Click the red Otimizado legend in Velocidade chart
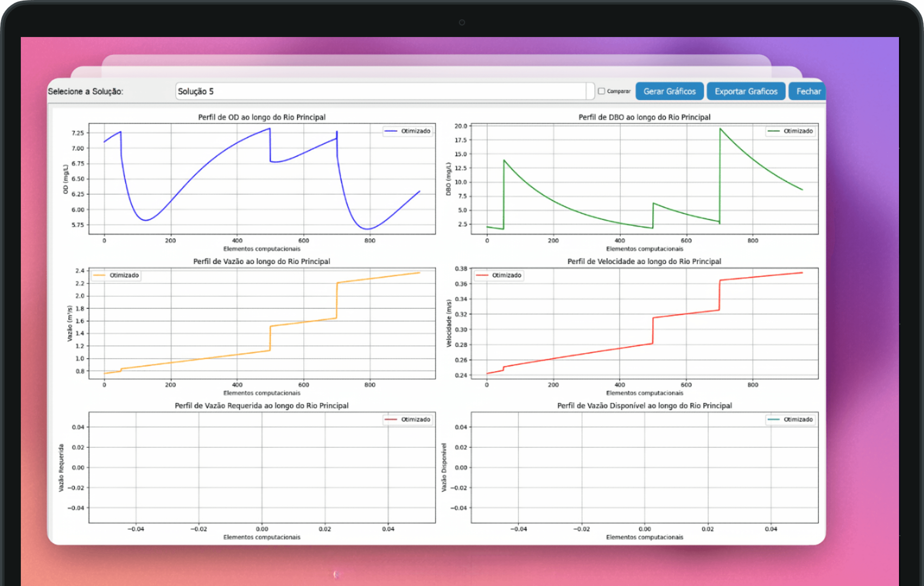 498,275
